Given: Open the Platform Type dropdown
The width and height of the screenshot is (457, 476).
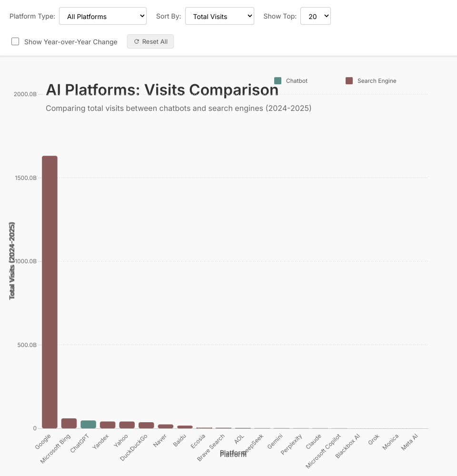Looking at the screenshot, I should pos(103,16).
